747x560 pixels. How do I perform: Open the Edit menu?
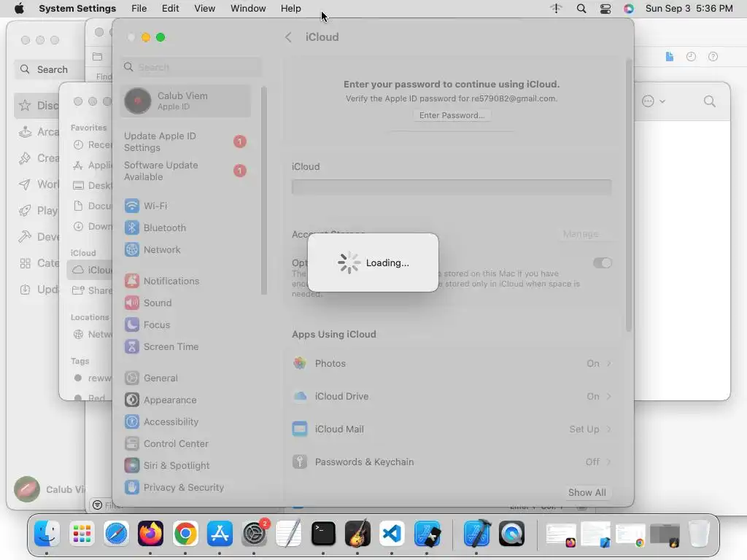tap(170, 9)
